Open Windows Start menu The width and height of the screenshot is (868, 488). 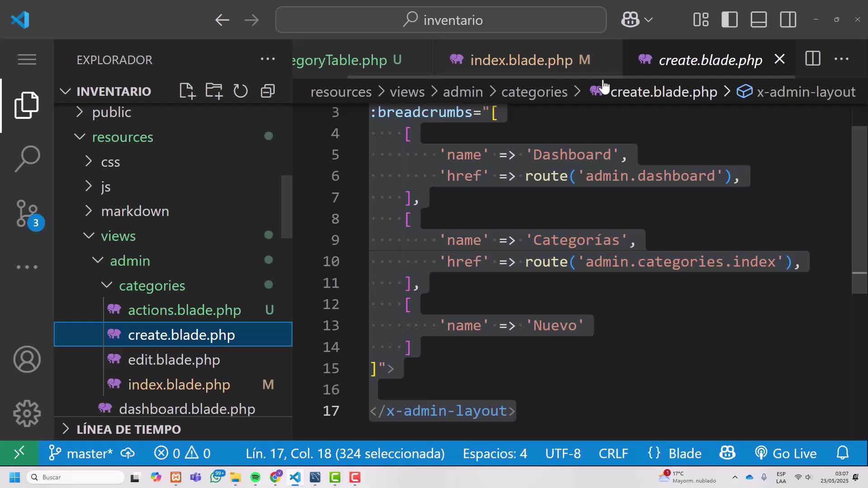pos(14,477)
